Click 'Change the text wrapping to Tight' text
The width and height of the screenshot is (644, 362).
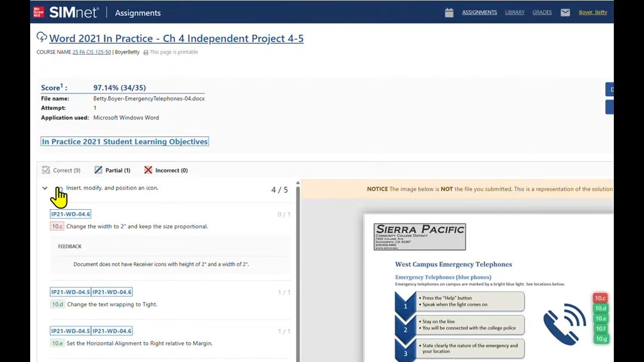(x=112, y=304)
